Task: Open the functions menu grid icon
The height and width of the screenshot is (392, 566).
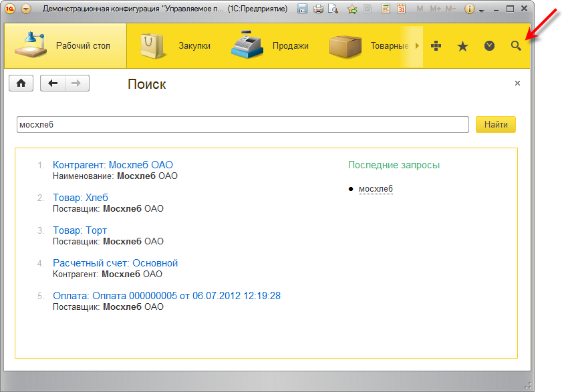Action: [x=436, y=46]
